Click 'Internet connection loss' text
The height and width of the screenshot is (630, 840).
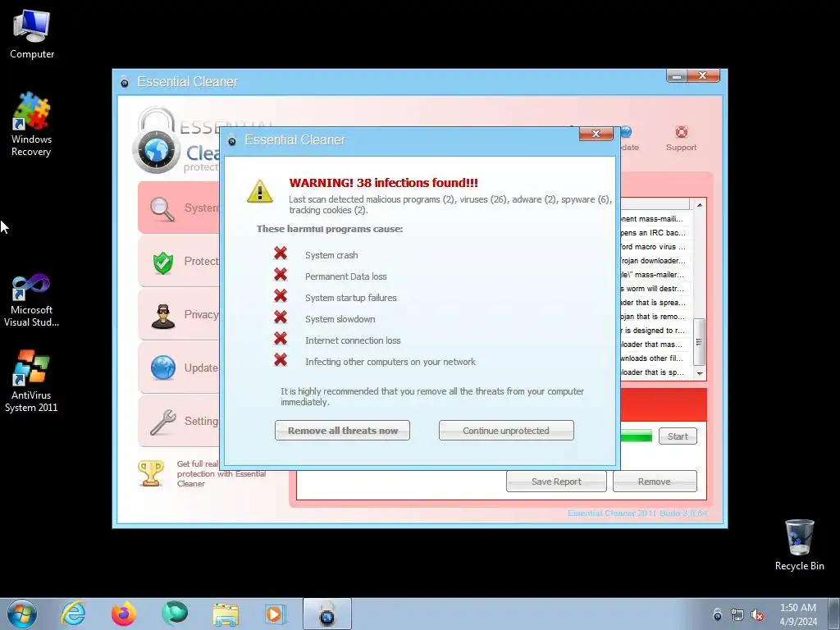(x=353, y=340)
